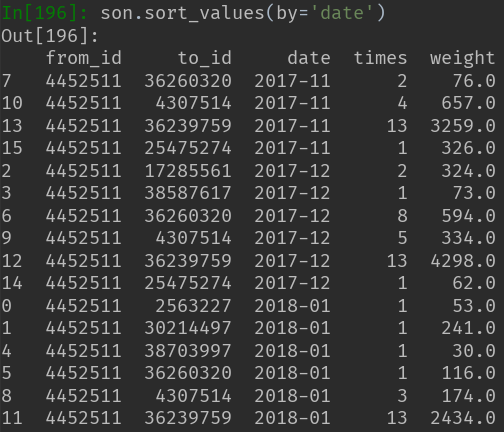Screen dimensions: 504x432
Task: Click the Out[196] output label
Action: point(50,36)
